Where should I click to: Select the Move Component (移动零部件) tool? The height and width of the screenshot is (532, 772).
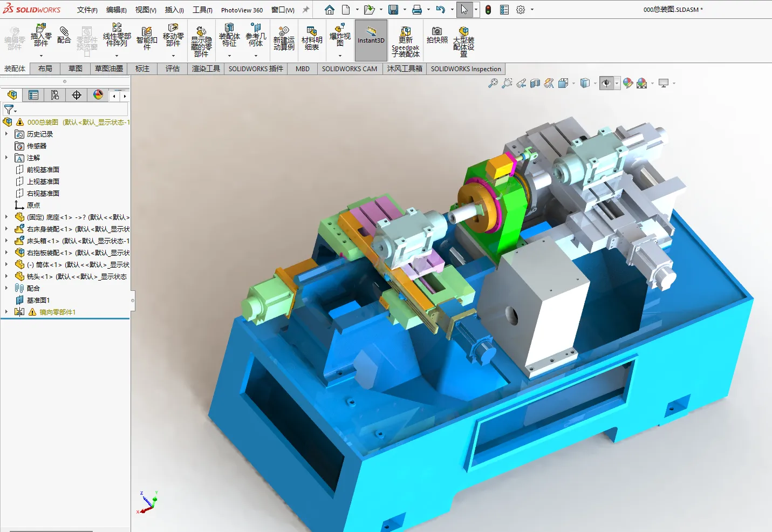[x=173, y=36]
